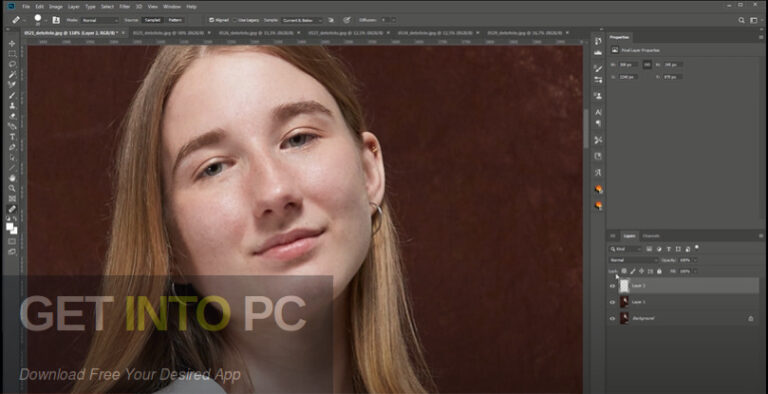Select the Rectangular Marquee tool

coord(12,54)
